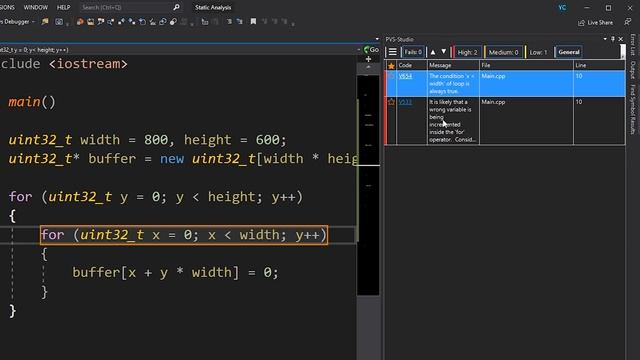
Task: Click the include <iostream> line
Action: (64, 64)
